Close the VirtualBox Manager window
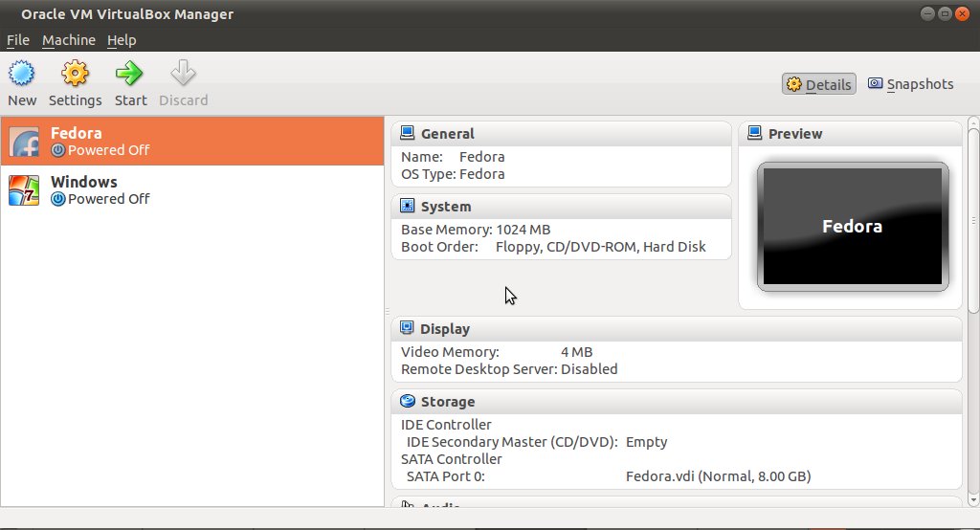980x530 pixels. coord(963,13)
